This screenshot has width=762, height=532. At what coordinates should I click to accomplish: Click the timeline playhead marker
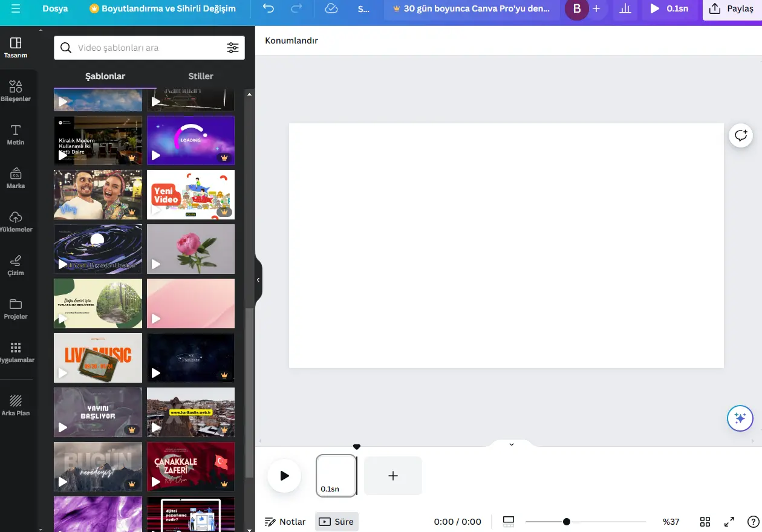(x=357, y=447)
